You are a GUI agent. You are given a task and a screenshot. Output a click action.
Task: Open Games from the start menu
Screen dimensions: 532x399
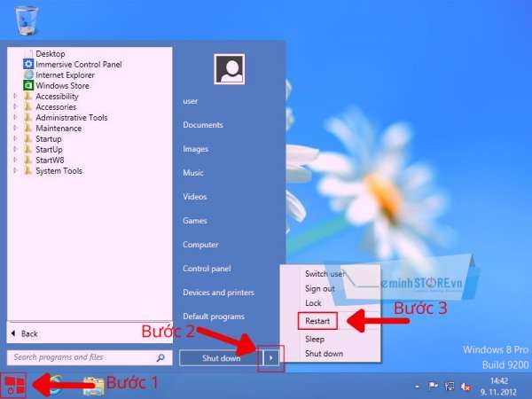(195, 221)
